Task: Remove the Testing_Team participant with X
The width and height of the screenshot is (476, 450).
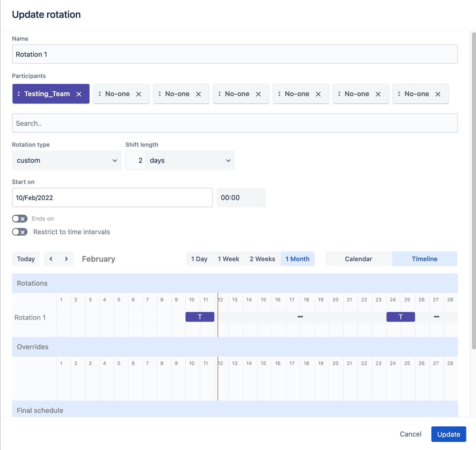Action: pyautogui.click(x=79, y=94)
